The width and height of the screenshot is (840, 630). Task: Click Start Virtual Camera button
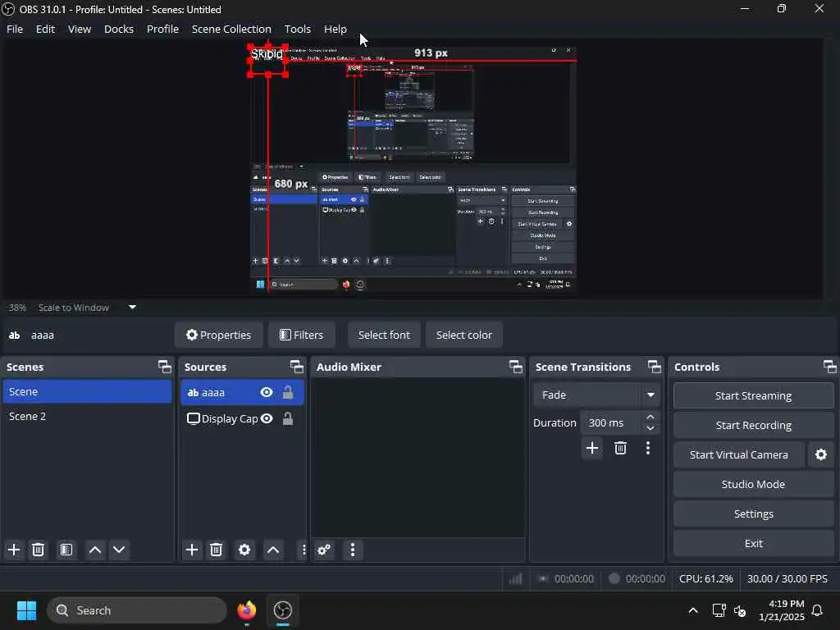point(739,454)
